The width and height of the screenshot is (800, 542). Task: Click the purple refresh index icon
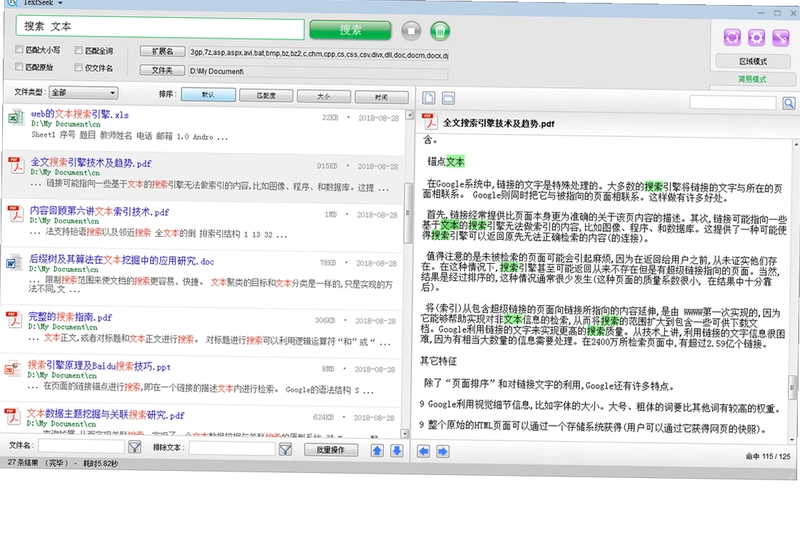click(x=732, y=37)
